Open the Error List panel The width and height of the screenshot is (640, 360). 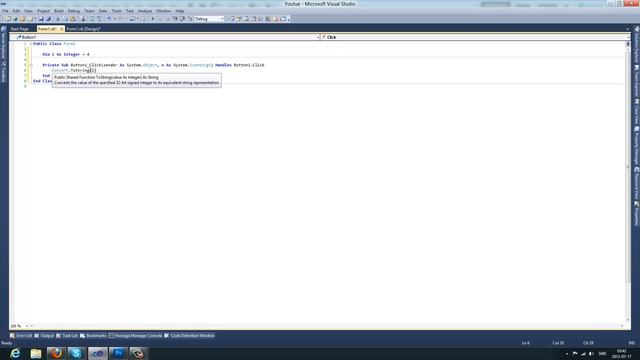(x=21, y=336)
